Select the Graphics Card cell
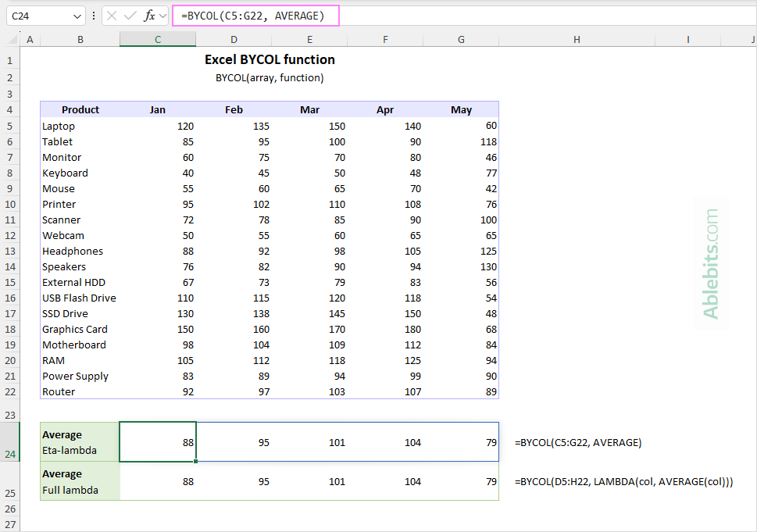757x532 pixels. pyautogui.click(x=75, y=329)
